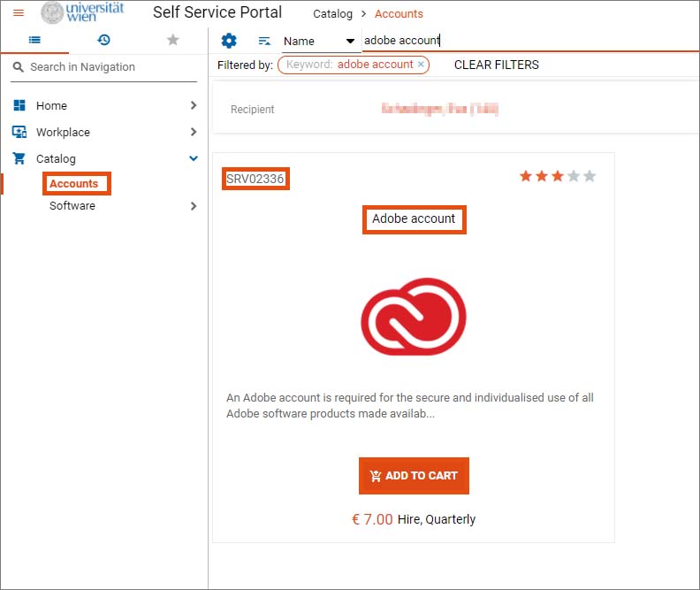Click the search field containing adobe account
The height and width of the screenshot is (590, 700).
[x=529, y=40]
